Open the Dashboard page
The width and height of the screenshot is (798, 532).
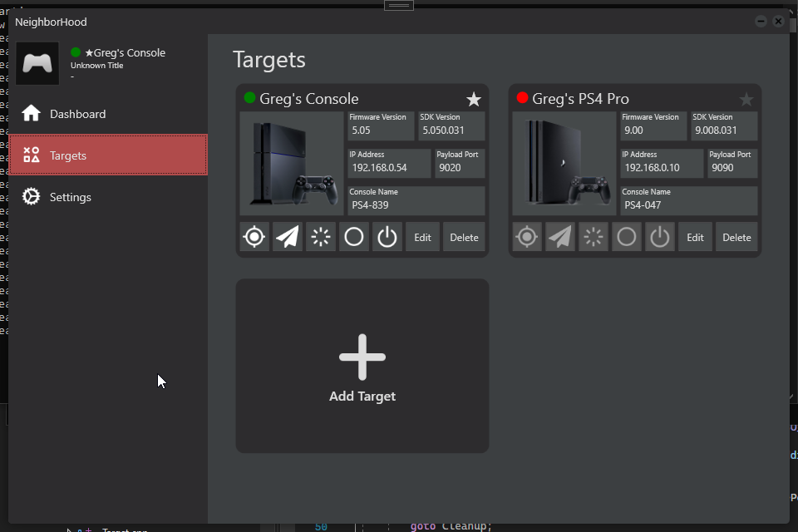point(108,114)
